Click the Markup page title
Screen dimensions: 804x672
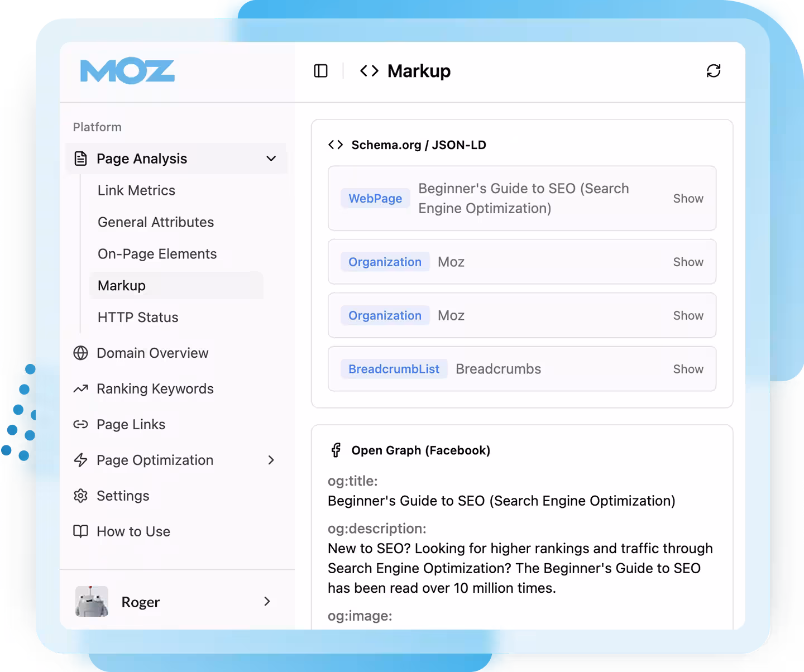[419, 71]
